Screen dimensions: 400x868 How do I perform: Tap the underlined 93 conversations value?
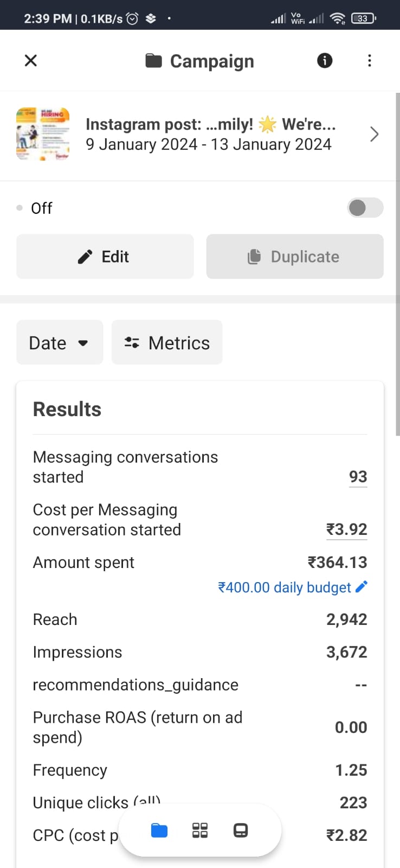point(358,477)
